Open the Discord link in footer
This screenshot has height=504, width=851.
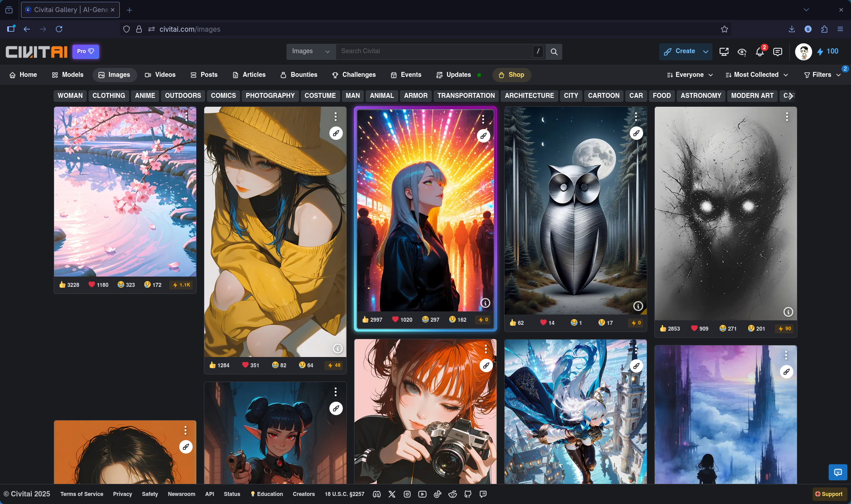[377, 494]
